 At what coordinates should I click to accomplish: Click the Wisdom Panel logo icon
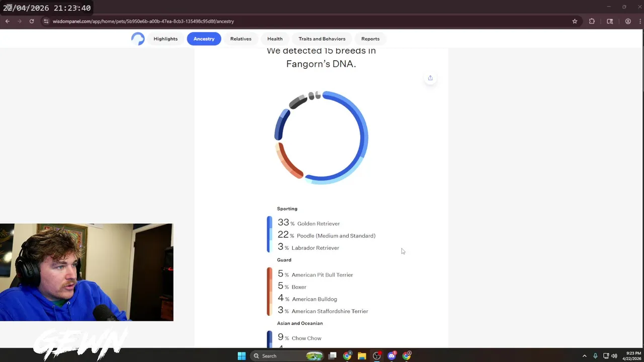(137, 39)
